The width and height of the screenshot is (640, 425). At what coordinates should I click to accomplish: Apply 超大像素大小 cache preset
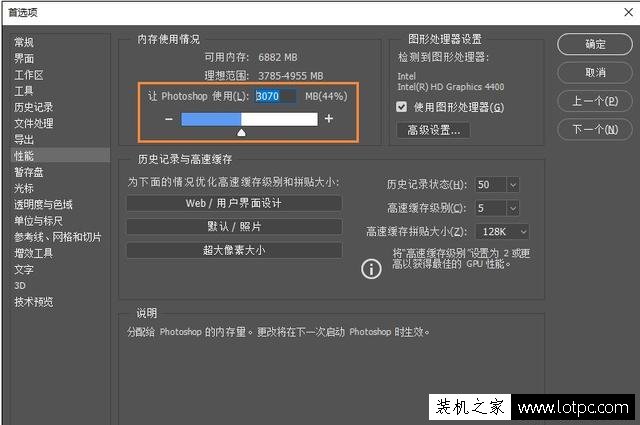point(234,250)
